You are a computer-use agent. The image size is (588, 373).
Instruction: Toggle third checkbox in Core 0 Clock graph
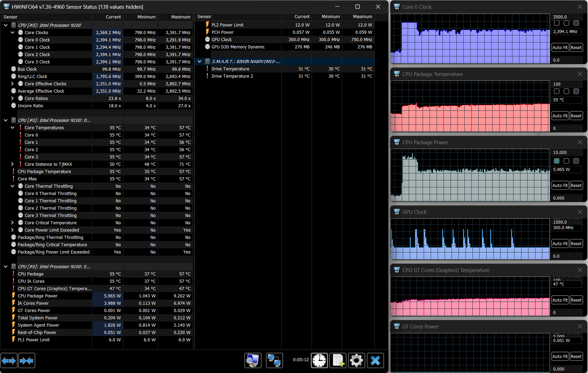coord(576,23)
